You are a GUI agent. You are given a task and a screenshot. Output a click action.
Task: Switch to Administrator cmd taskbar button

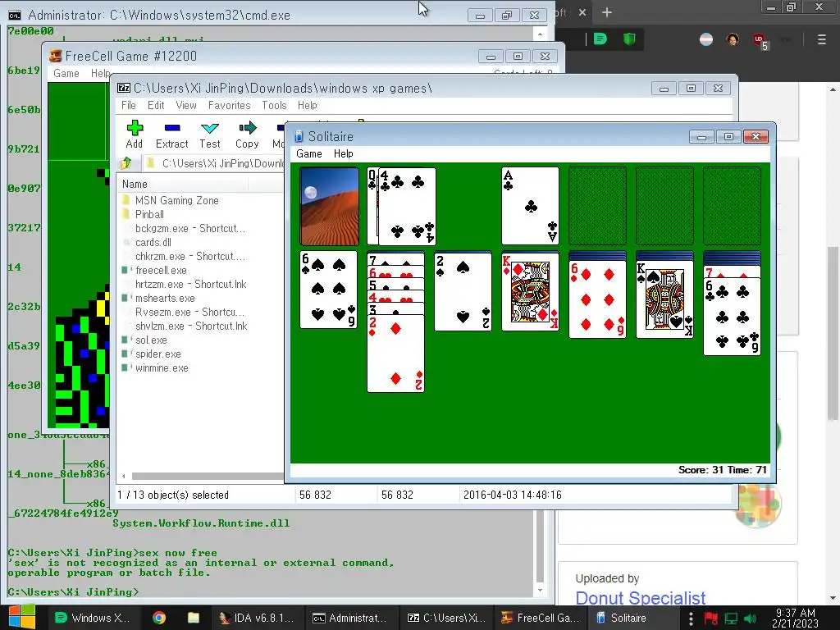pos(351,618)
